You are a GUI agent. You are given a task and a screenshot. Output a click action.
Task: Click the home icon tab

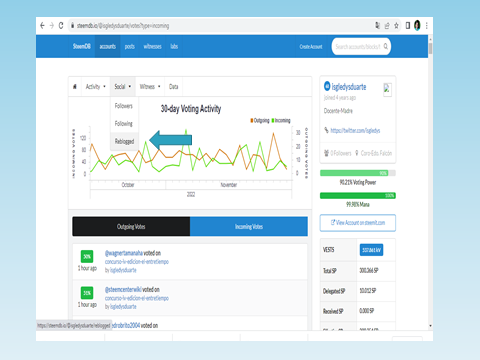[75, 87]
